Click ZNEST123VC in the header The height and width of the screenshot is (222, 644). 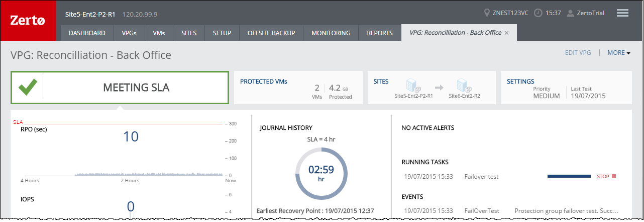pyautogui.click(x=511, y=13)
